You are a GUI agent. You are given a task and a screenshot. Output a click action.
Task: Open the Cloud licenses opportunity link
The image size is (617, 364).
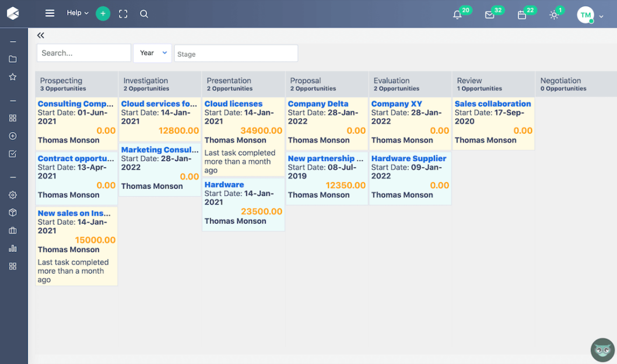pos(233,104)
